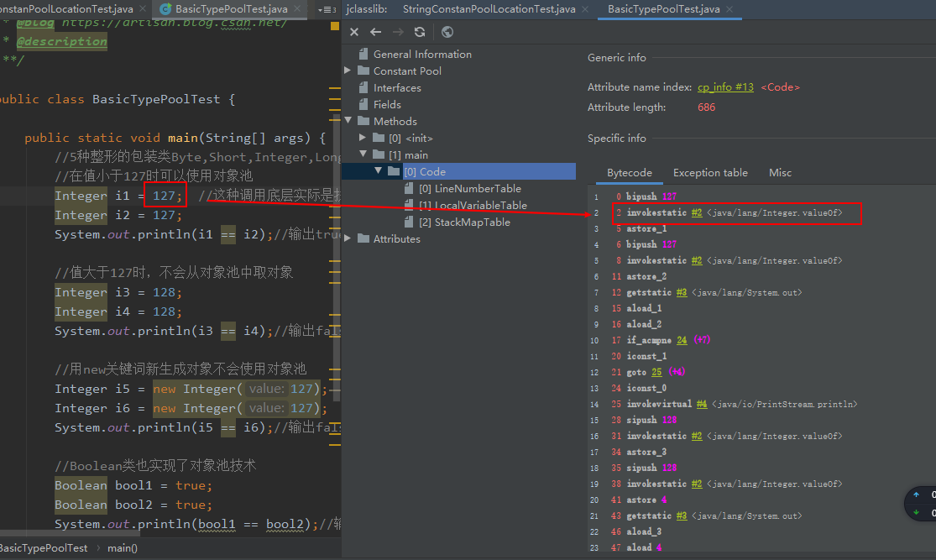This screenshot has height=560, width=936.
Task: Click the Attribute length value 686
Action: 706,107
